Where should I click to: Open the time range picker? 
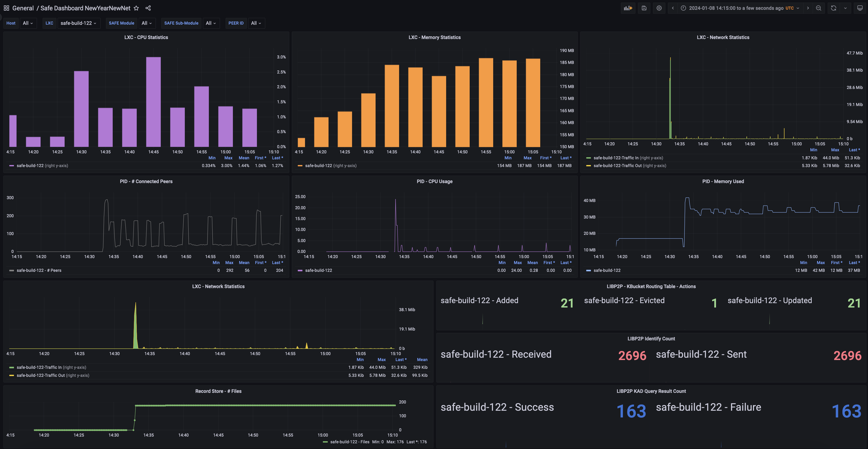[740, 8]
